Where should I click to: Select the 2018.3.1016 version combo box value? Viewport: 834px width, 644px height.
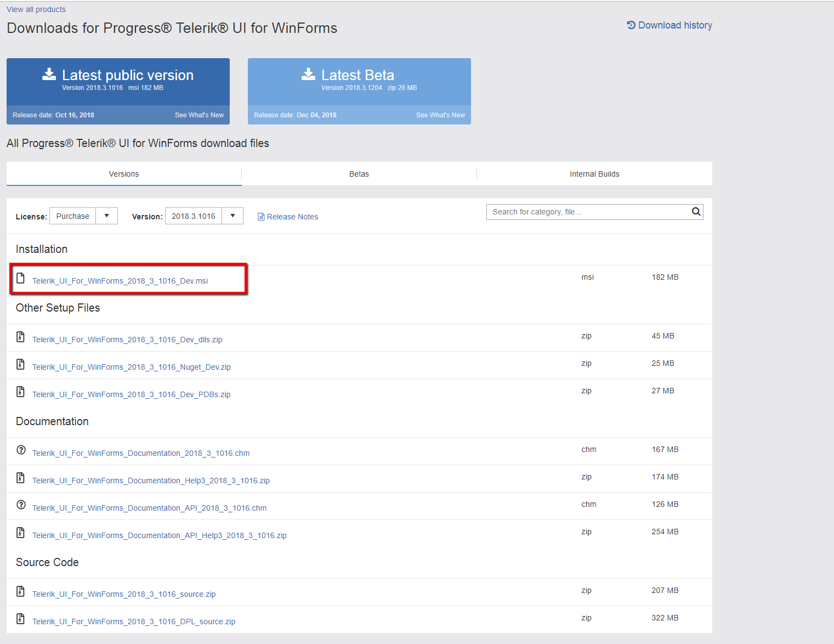click(194, 216)
